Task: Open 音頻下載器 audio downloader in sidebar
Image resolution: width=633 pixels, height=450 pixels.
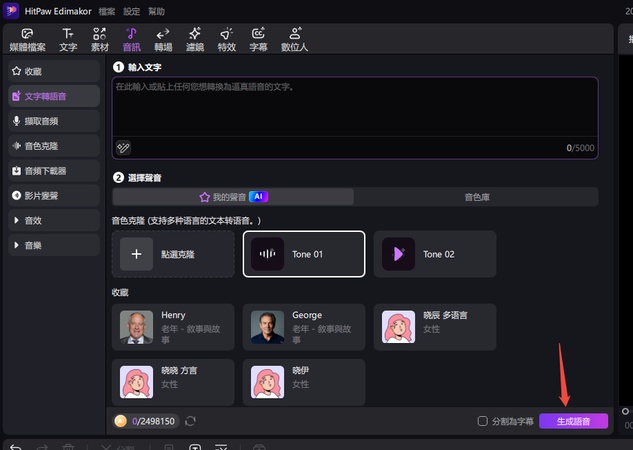Action: pos(54,171)
